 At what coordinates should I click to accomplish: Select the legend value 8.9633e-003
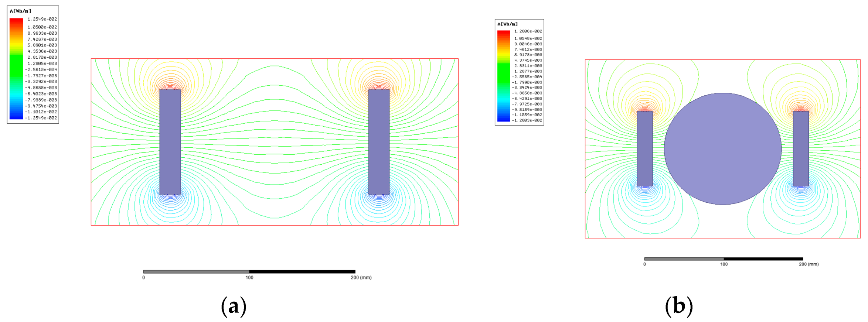coord(42,33)
